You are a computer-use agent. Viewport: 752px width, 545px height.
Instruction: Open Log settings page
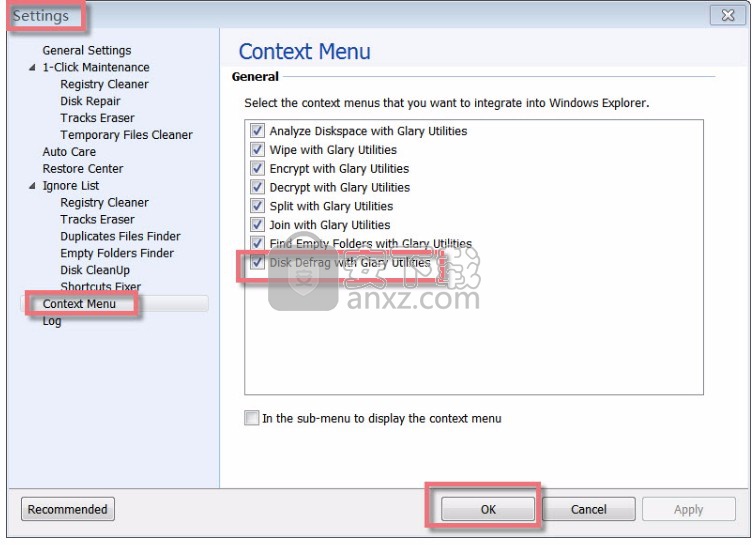(x=52, y=321)
